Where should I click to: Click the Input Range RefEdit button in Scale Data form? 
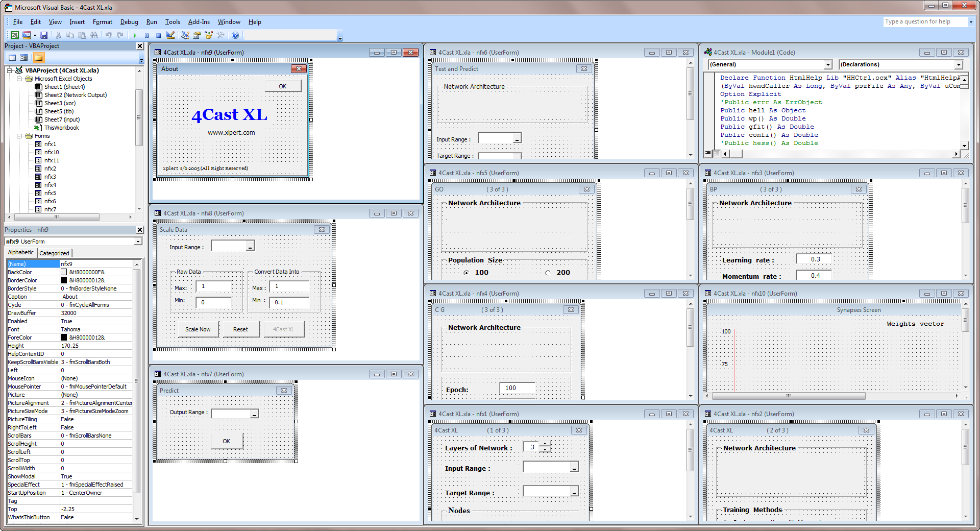250,247
